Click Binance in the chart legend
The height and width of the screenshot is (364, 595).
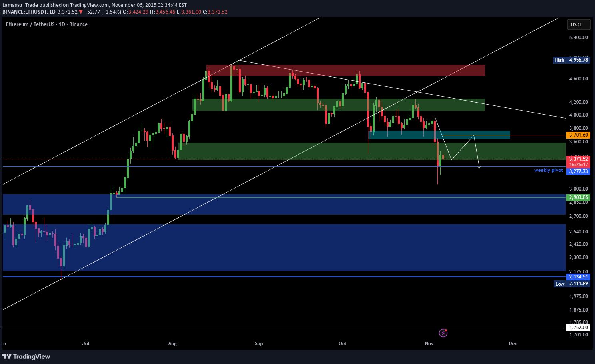pos(78,24)
